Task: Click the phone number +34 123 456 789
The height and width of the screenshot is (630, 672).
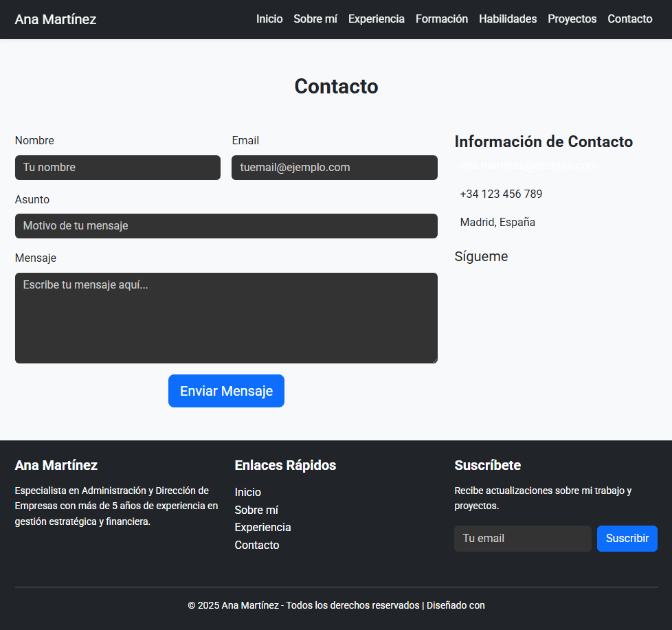Action: pos(501,194)
